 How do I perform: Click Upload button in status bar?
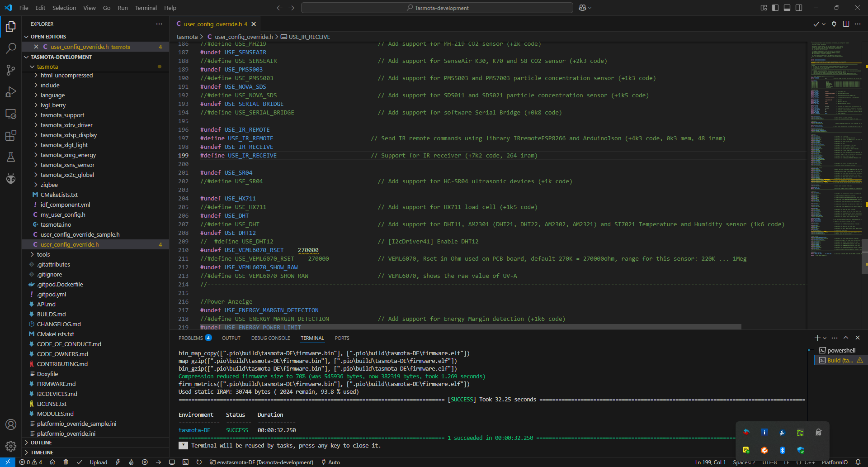[99, 462]
